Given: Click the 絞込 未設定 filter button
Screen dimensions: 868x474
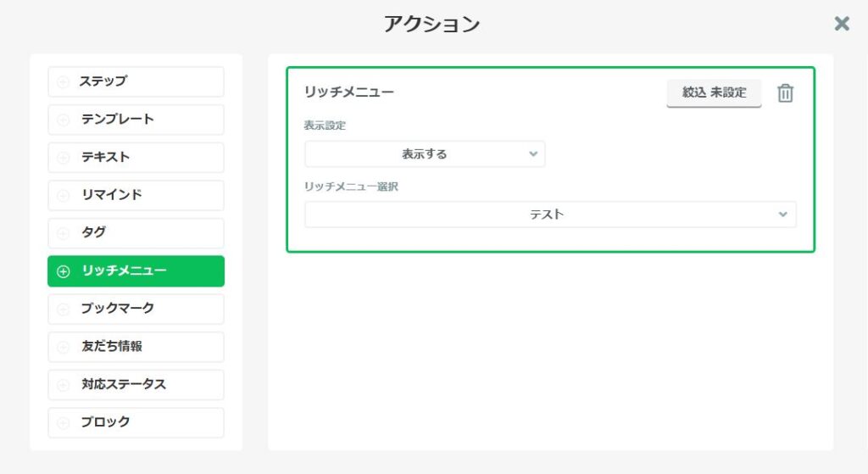Looking at the screenshot, I should point(714,93).
